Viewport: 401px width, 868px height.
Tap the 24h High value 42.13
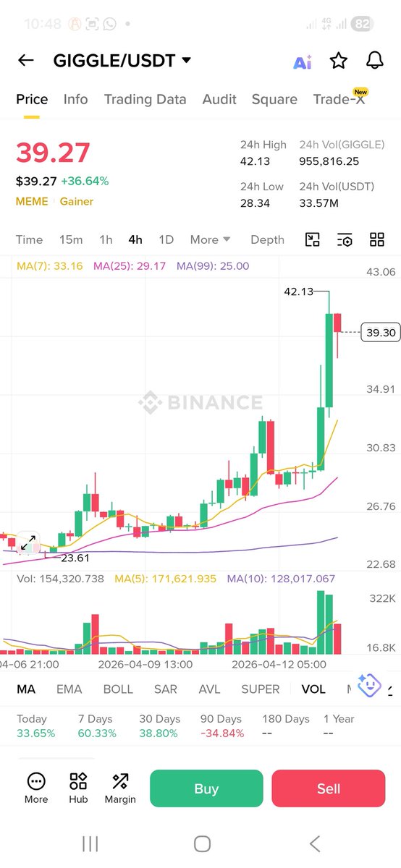256,161
